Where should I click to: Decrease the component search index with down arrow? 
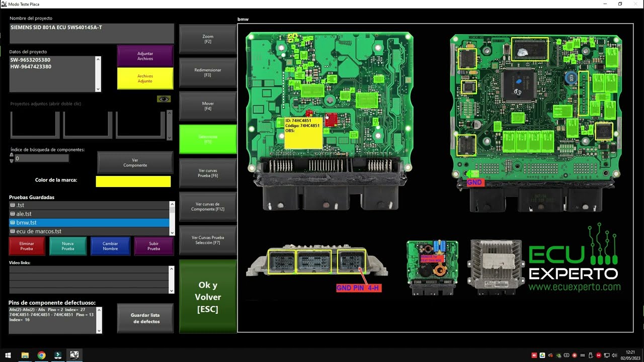pyautogui.click(x=12, y=160)
